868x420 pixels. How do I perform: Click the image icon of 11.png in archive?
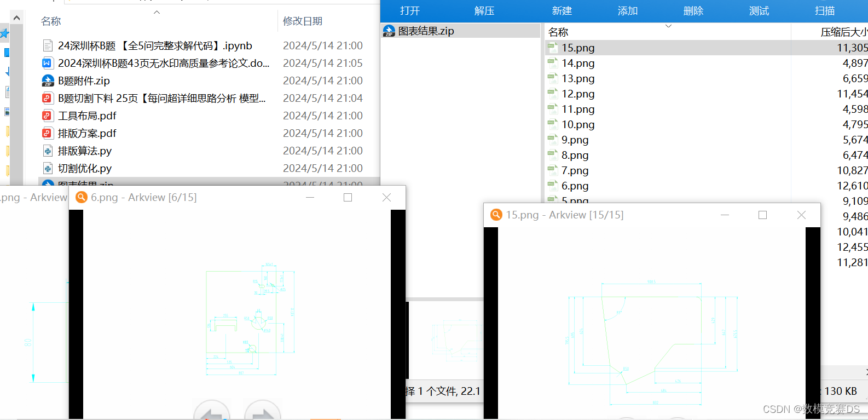(x=553, y=109)
